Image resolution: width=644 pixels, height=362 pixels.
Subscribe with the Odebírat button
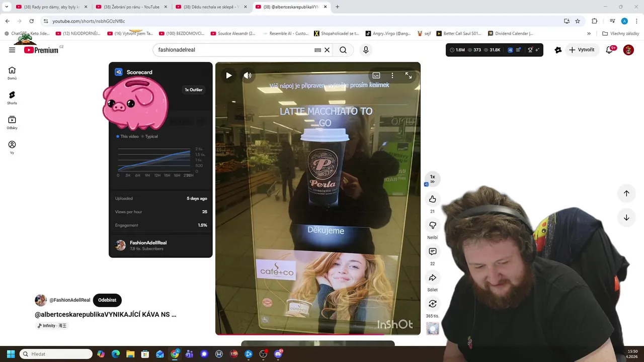coord(107,300)
